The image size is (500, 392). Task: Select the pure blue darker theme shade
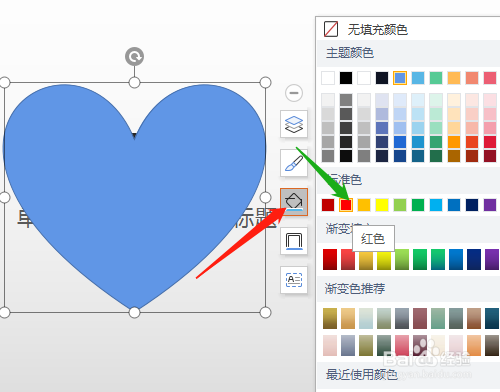point(400,142)
